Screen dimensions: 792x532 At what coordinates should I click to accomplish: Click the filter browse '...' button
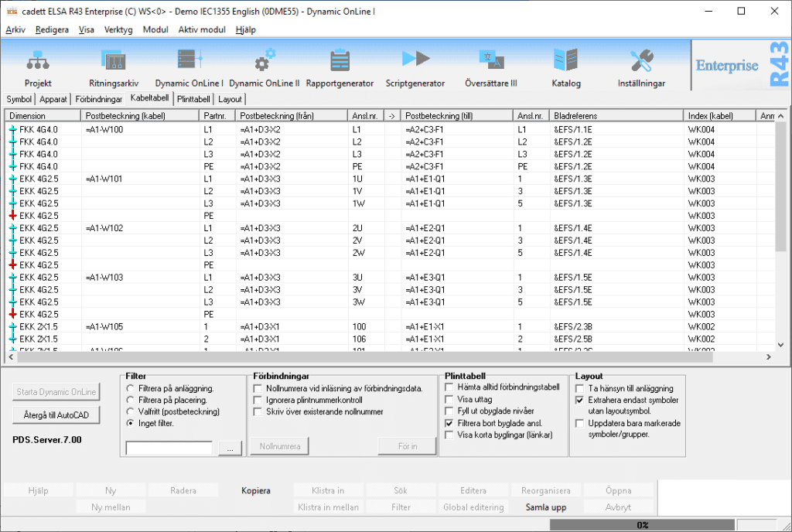(x=229, y=448)
